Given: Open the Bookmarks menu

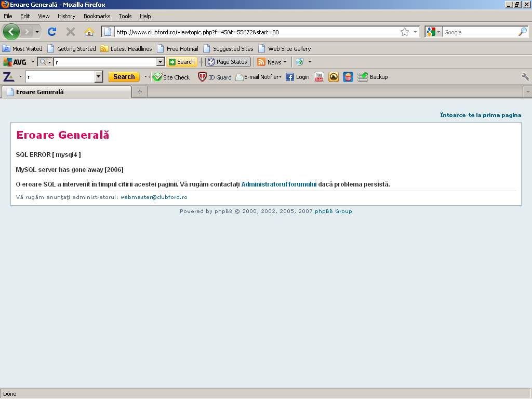Looking at the screenshot, I should point(97,16).
